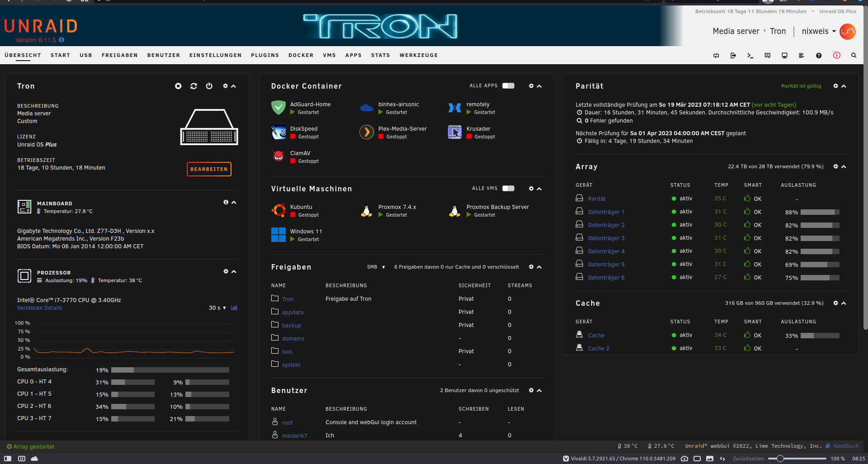
Task: Click the logout icon in the navigation bar
Action: 733,55
